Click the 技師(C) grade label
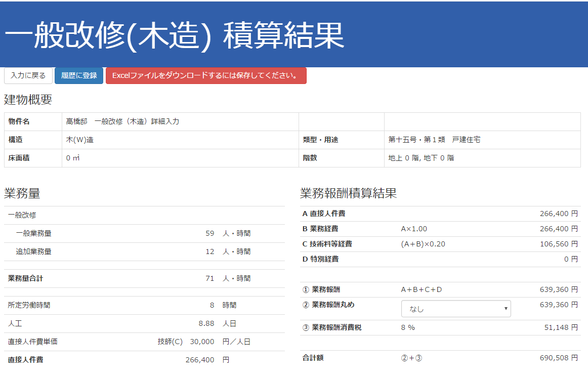Screen dimensions: 588x379 tap(170, 342)
